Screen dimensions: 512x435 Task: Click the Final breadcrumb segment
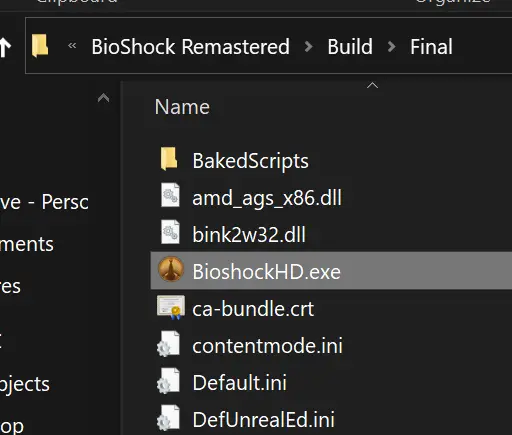[x=431, y=46]
